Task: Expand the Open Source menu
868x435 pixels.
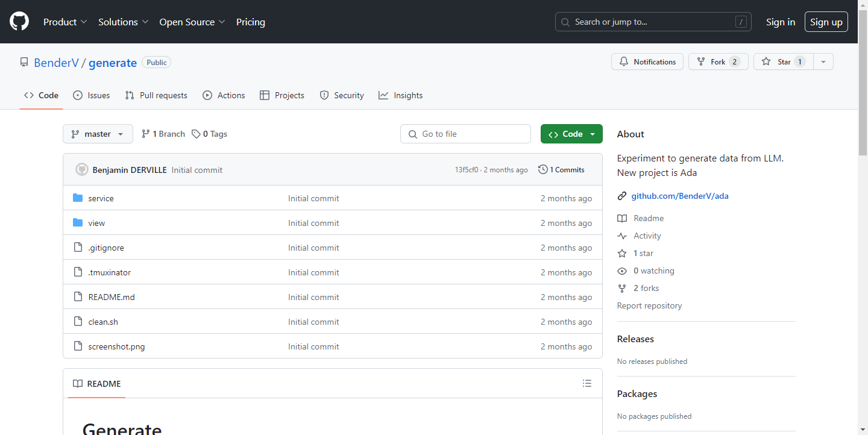Action: [x=192, y=22]
